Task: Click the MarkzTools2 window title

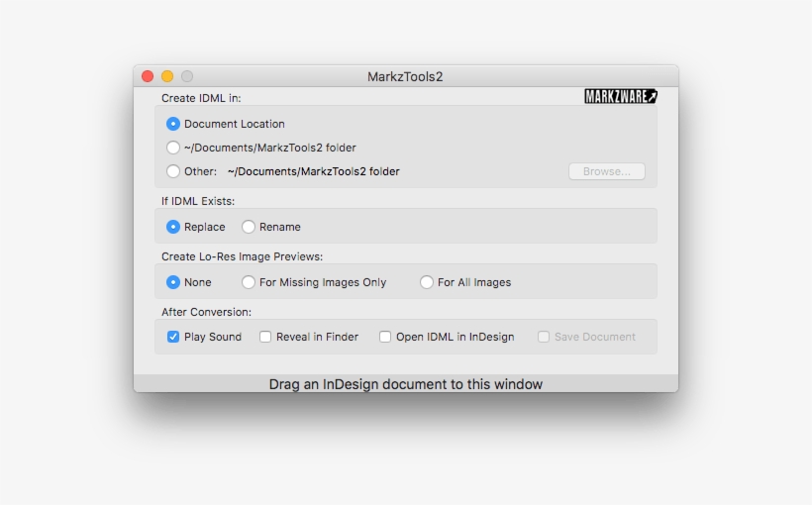Action: pyautogui.click(x=405, y=76)
